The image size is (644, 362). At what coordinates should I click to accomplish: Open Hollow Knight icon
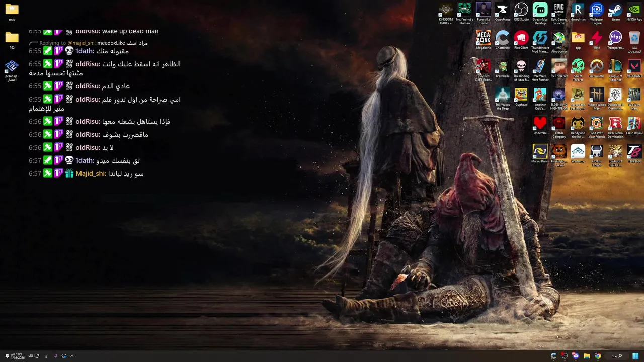pos(597,154)
